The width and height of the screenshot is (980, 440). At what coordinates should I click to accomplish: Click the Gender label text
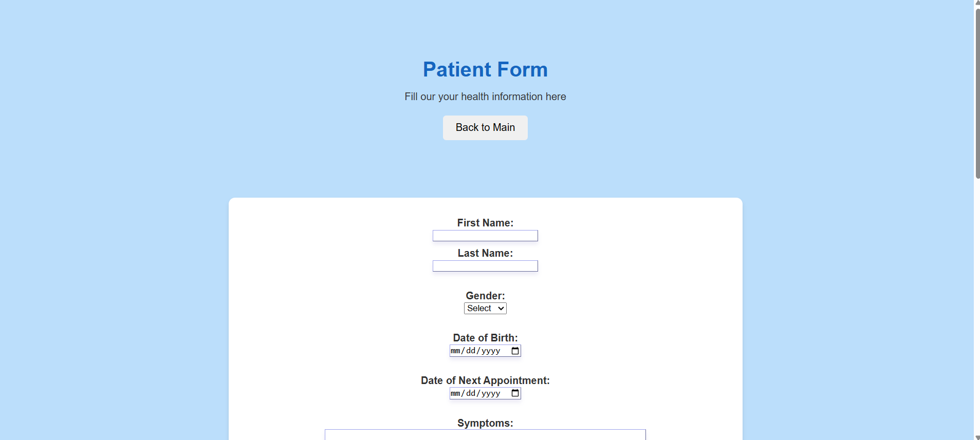click(485, 296)
